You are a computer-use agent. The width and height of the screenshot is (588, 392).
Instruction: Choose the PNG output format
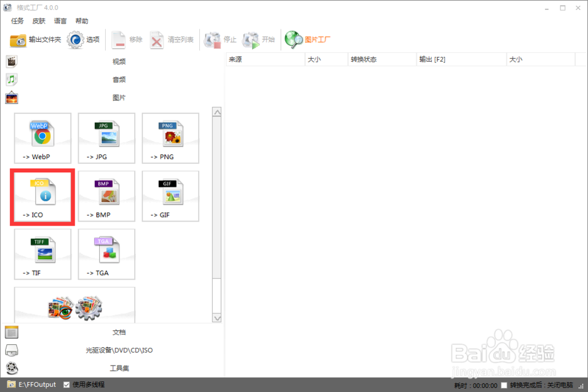click(x=170, y=138)
